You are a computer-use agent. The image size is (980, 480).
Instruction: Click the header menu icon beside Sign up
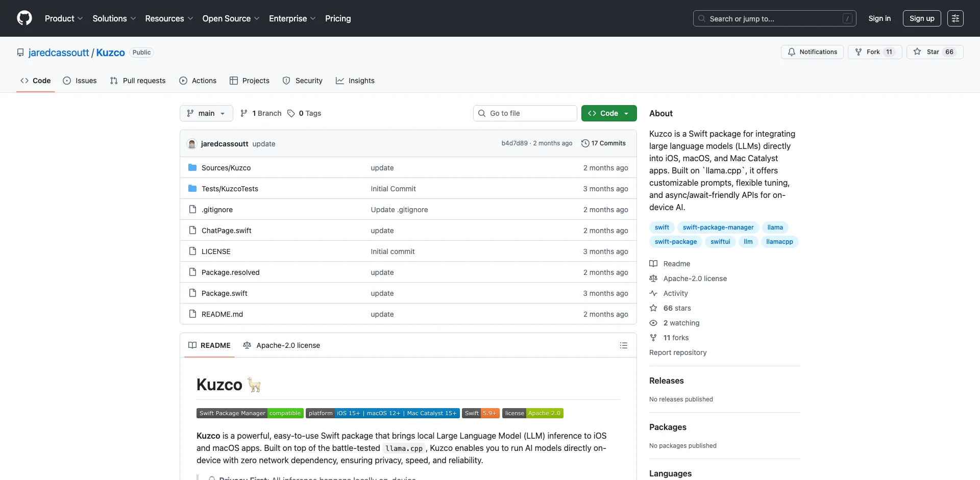(955, 18)
